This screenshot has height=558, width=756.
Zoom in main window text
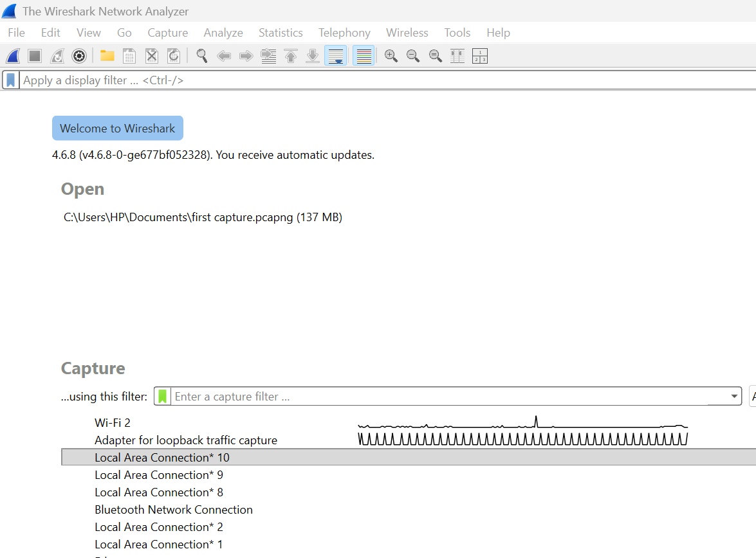(391, 56)
